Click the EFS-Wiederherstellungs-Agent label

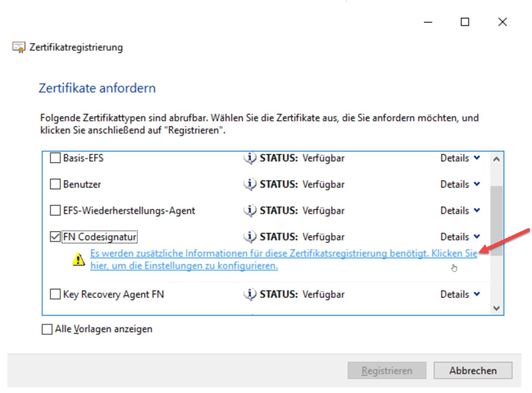point(129,211)
